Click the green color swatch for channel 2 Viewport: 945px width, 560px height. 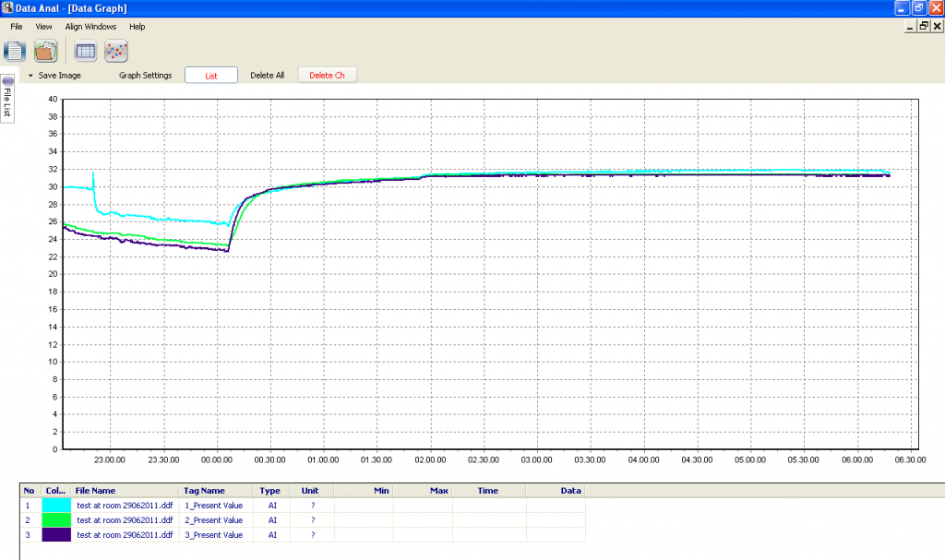coord(56,519)
